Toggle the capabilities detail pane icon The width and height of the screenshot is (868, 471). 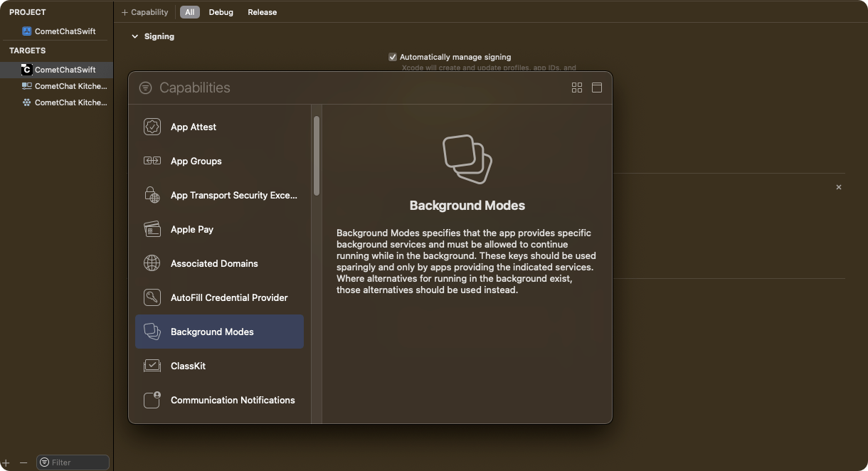pos(597,88)
